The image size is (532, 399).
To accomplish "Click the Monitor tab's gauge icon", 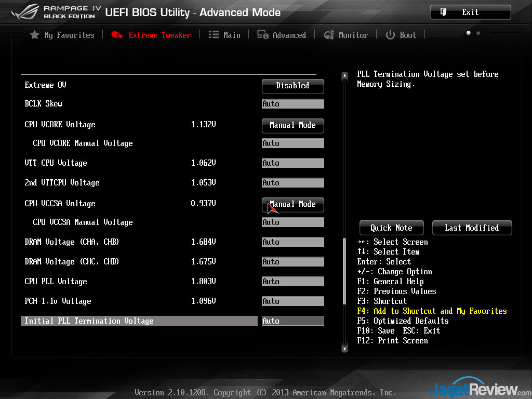I will [x=329, y=35].
